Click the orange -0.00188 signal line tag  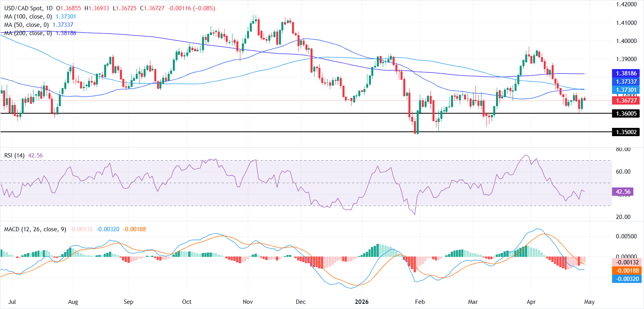click(625, 271)
